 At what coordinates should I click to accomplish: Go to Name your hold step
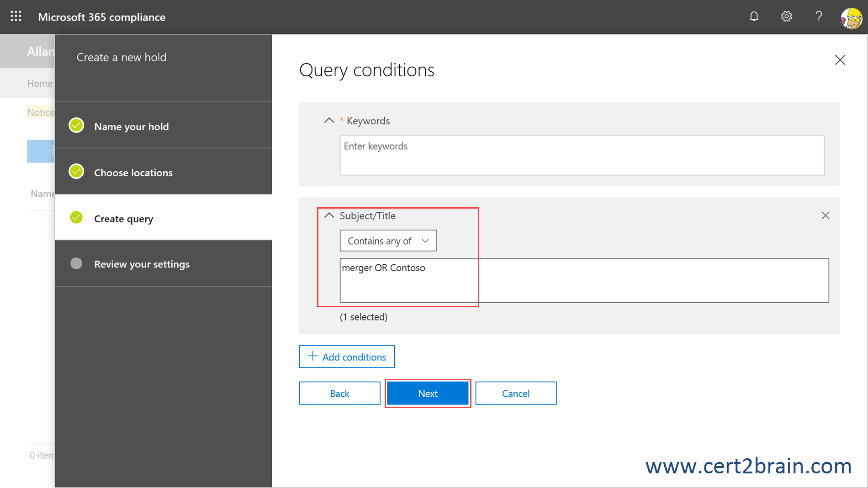click(x=164, y=126)
